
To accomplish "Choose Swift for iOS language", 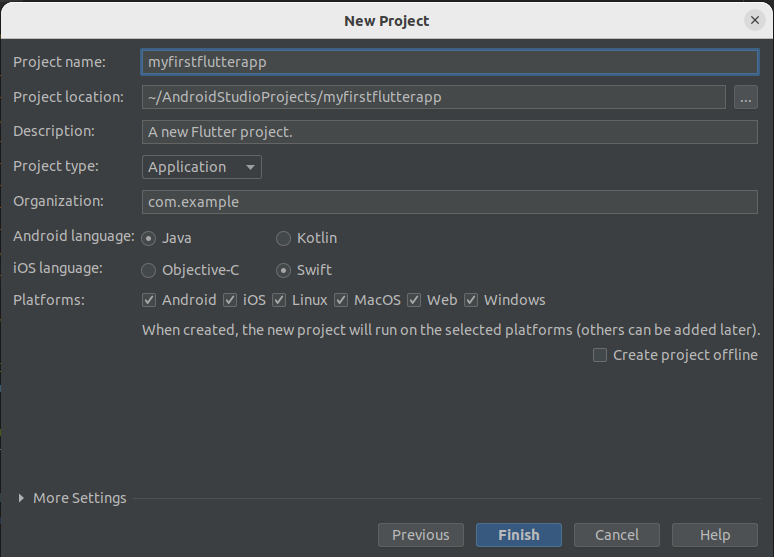I will (x=284, y=270).
